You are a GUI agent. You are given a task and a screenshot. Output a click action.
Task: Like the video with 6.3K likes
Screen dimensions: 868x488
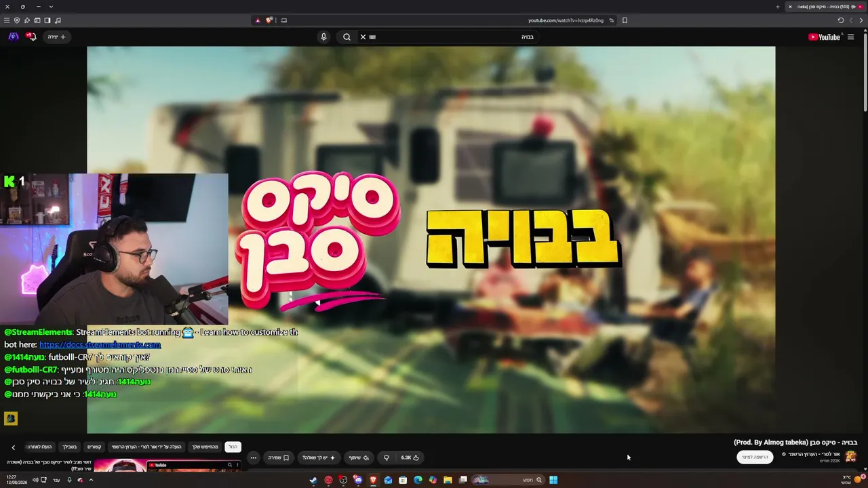[x=410, y=457]
